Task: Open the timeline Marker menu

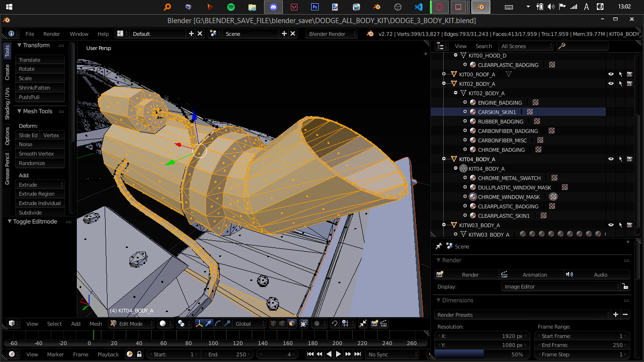Action: (x=55, y=354)
